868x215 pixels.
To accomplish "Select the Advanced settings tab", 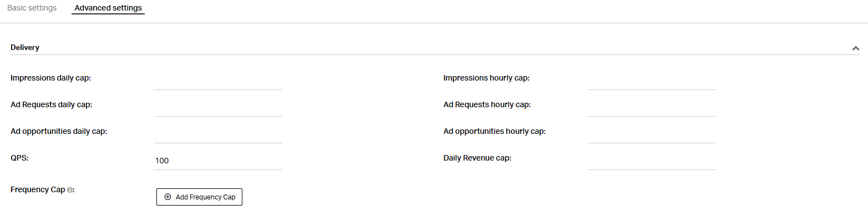I will click(x=108, y=8).
